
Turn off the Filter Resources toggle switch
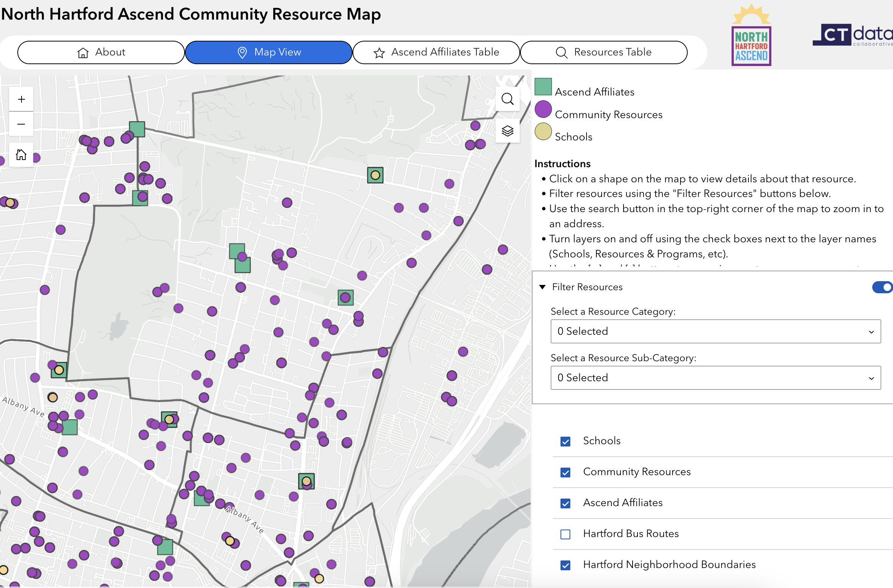click(882, 287)
